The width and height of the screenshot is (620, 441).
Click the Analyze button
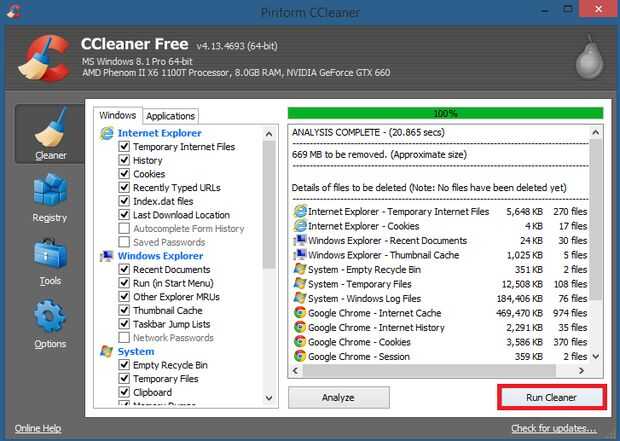[x=338, y=397]
